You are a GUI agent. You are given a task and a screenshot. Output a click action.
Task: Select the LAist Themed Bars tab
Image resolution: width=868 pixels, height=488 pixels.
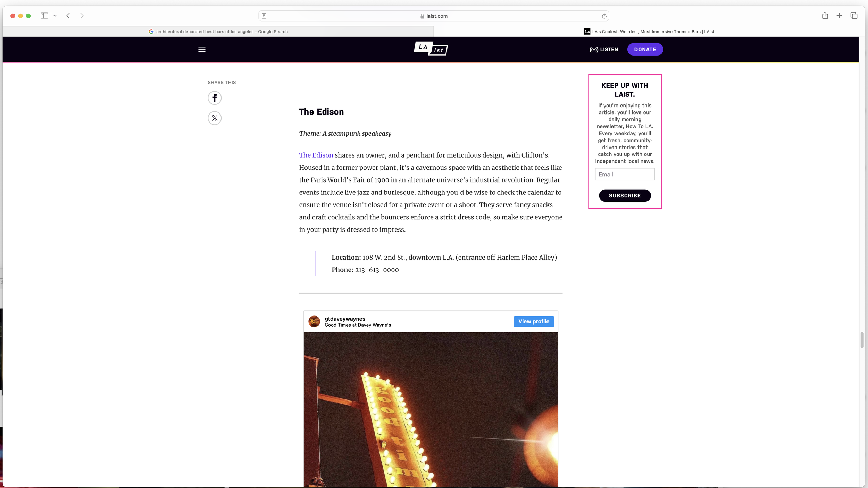coord(649,32)
